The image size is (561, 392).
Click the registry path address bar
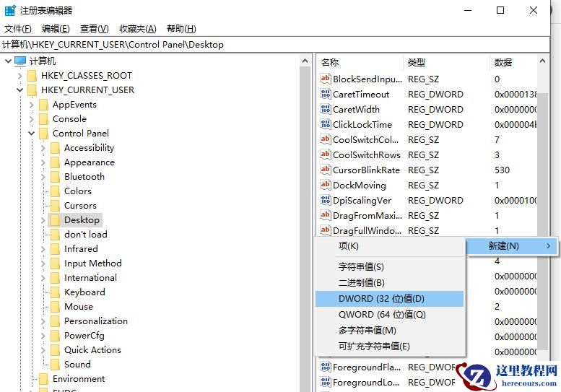click(x=274, y=44)
